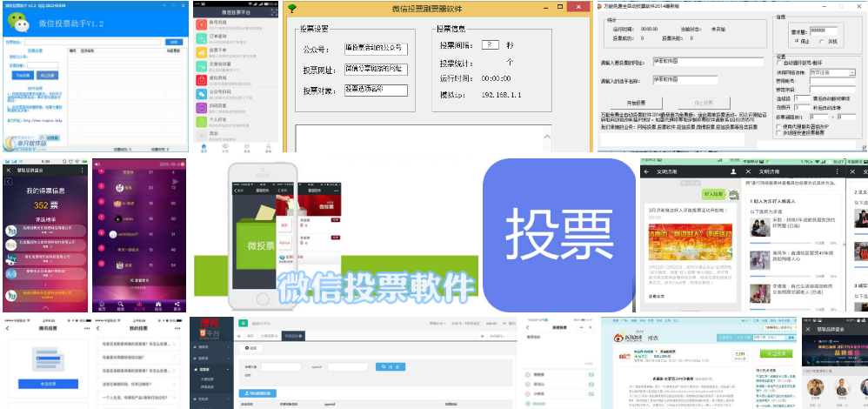Tap the 公众号扫码 blue chat icon
This screenshot has width=868, height=409.
[x=202, y=95]
